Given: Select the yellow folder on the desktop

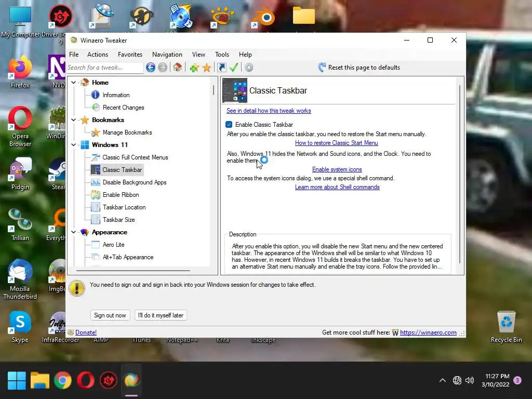Looking at the screenshot, I should [x=303, y=16].
